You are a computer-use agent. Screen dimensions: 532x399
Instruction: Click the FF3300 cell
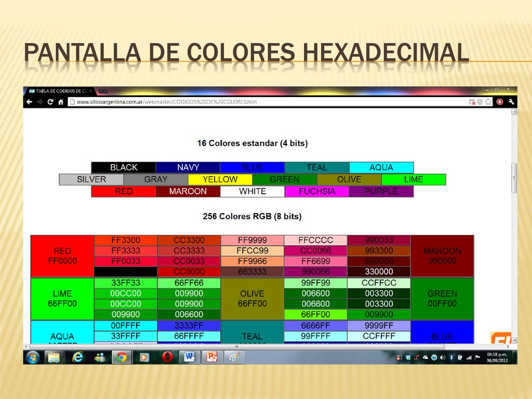point(126,240)
